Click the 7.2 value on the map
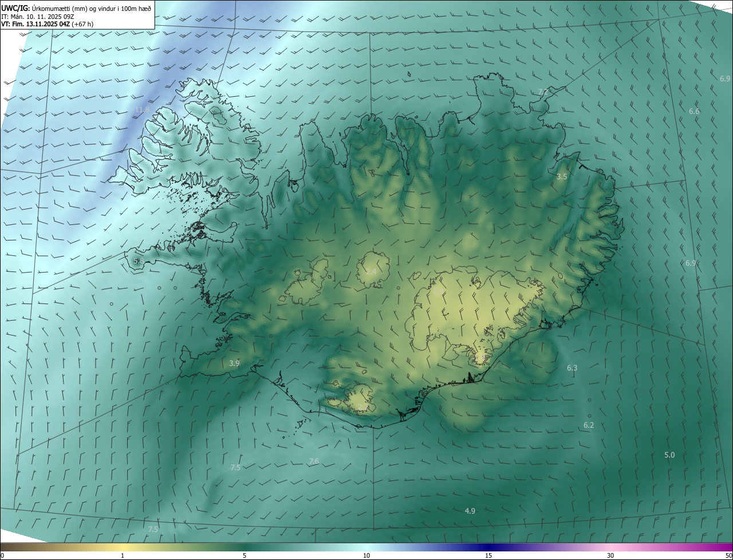This screenshot has width=733, height=560. point(543,92)
